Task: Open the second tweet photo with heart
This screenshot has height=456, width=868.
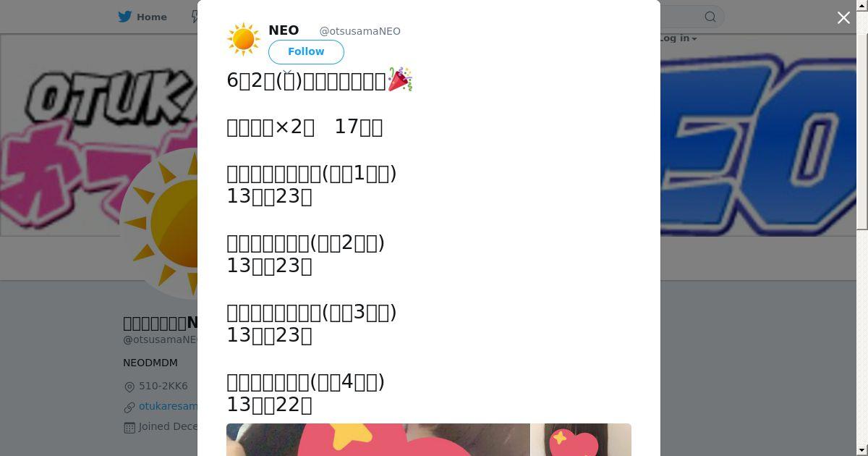Action: click(x=582, y=440)
